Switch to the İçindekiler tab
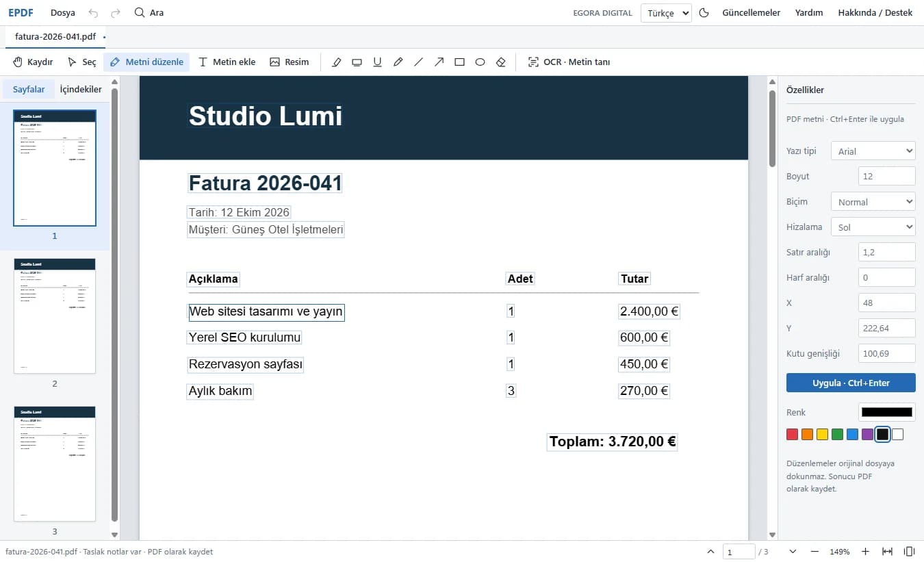Image resolution: width=924 pixels, height=562 pixels. coord(81,90)
